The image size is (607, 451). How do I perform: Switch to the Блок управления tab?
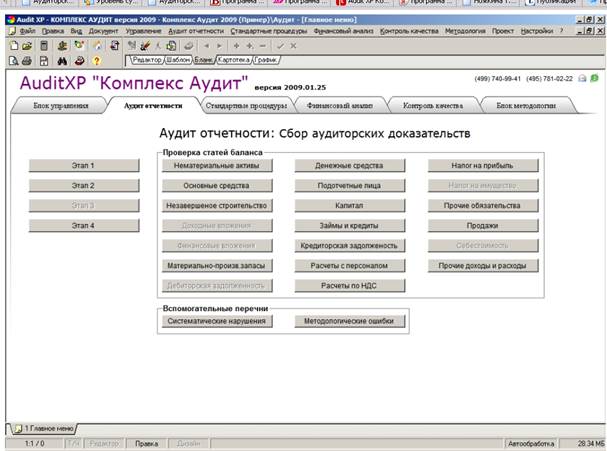[x=54, y=104]
